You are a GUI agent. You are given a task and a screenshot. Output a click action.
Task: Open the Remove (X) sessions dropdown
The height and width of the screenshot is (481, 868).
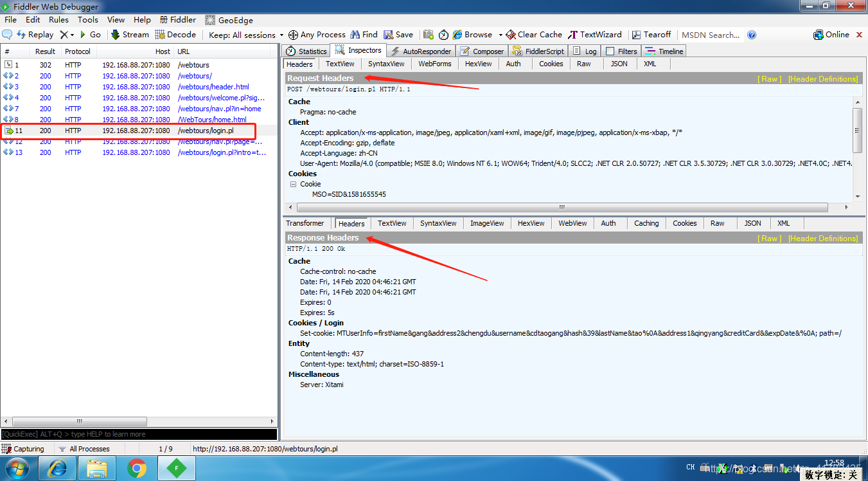click(67, 35)
